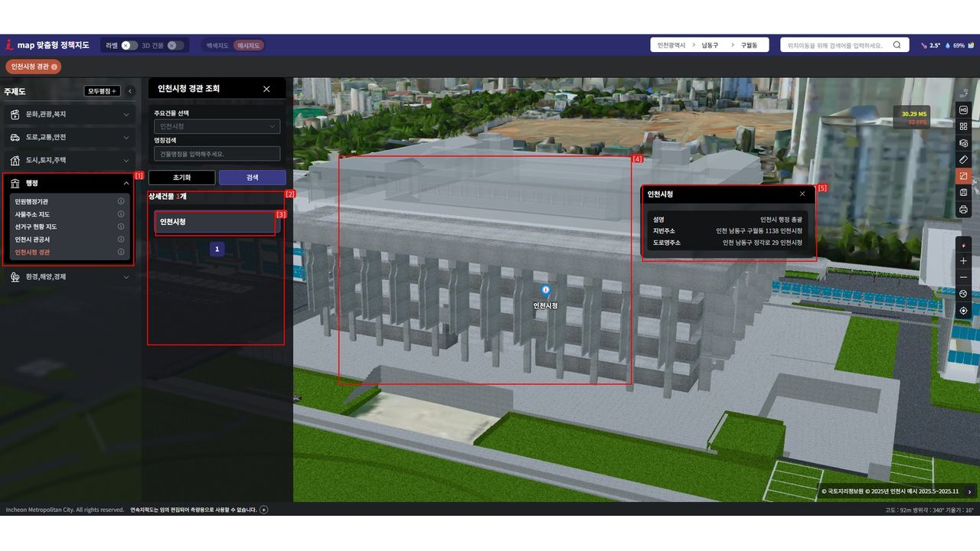Click the HQ quality icon in right toolbar
This screenshot has height=551, width=980.
[x=963, y=109]
